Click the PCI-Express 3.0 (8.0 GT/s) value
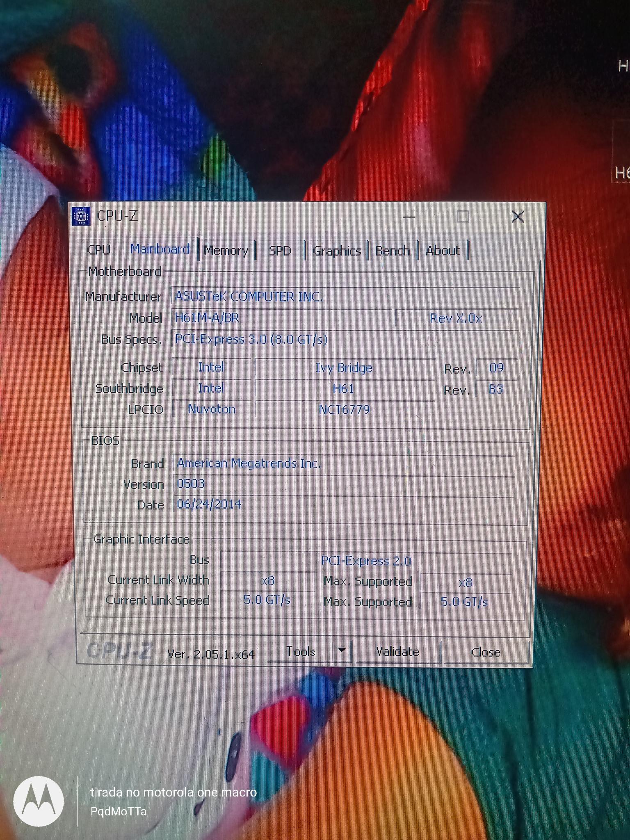Image resolution: width=630 pixels, height=840 pixels. coord(345,340)
